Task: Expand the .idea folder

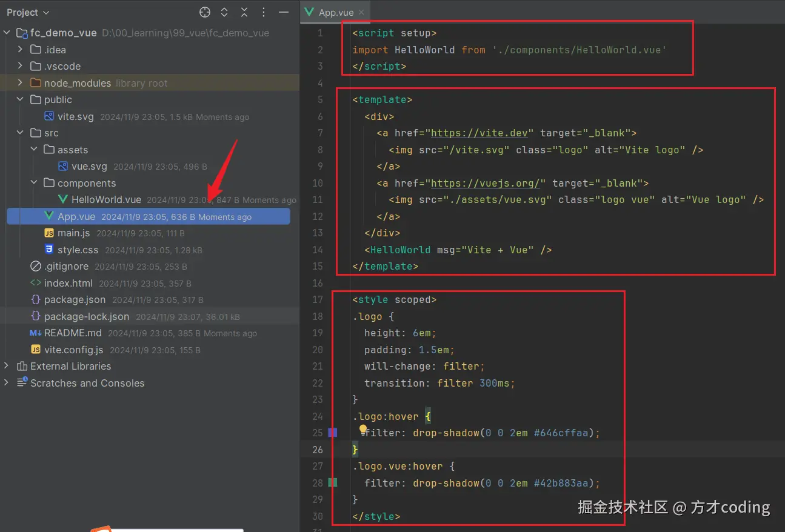Action: pos(20,50)
